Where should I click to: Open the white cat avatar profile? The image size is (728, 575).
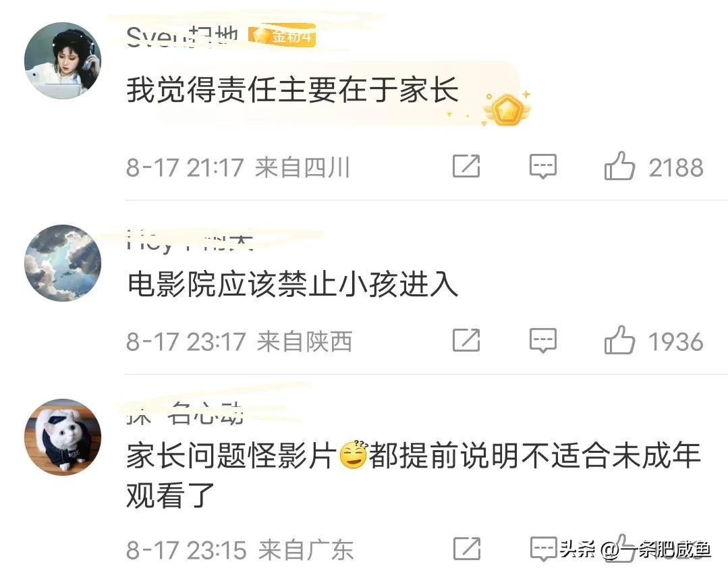click(63, 437)
